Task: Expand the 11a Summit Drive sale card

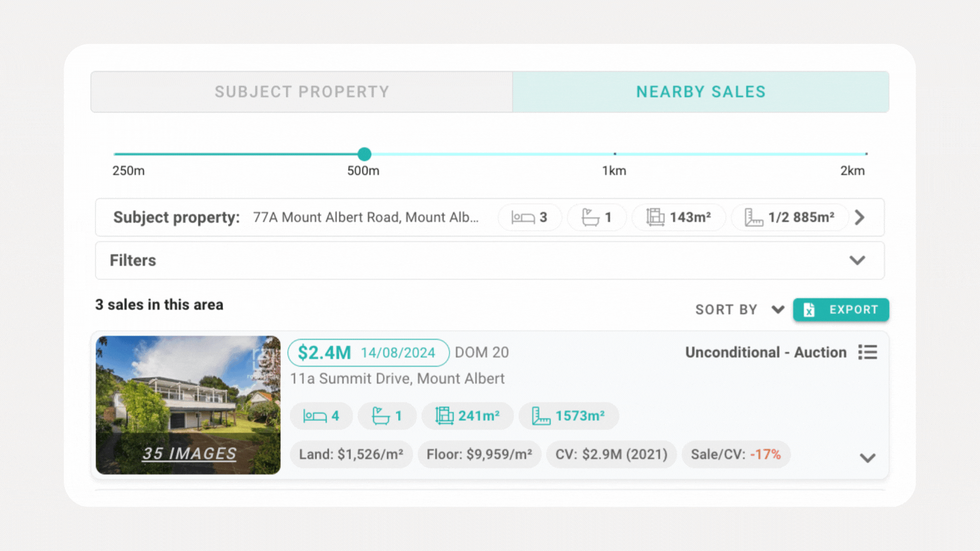Action: tap(868, 458)
